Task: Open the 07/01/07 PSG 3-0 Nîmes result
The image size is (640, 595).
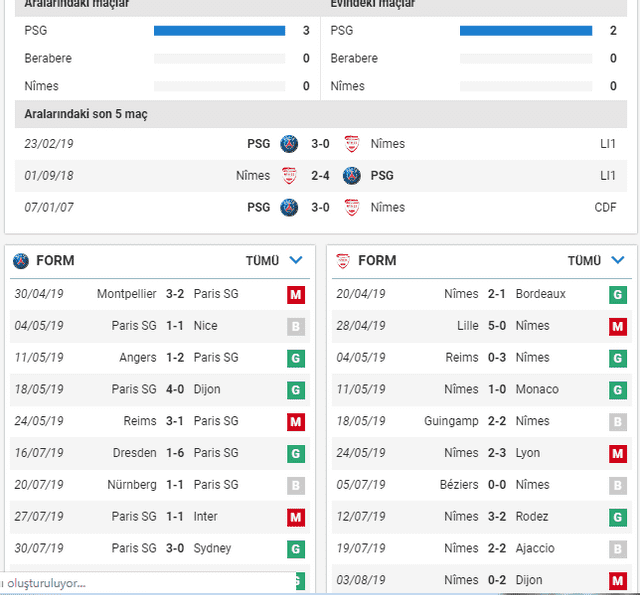Action: pyautogui.click(x=321, y=207)
